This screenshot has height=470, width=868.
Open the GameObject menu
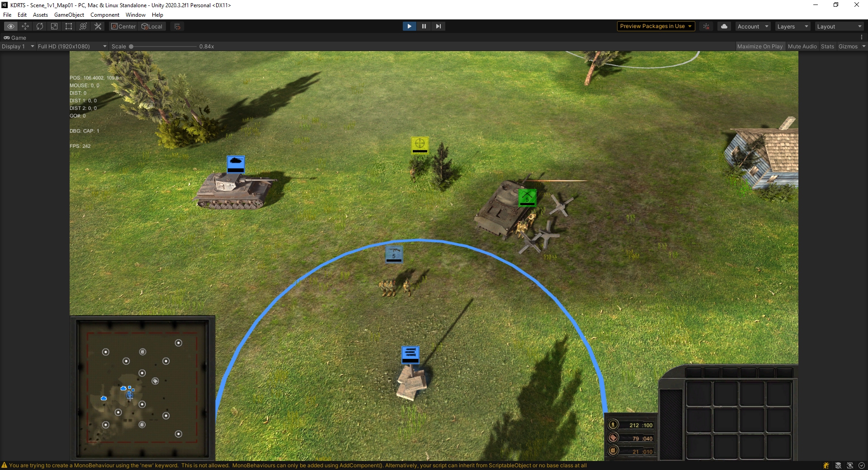[x=69, y=15]
